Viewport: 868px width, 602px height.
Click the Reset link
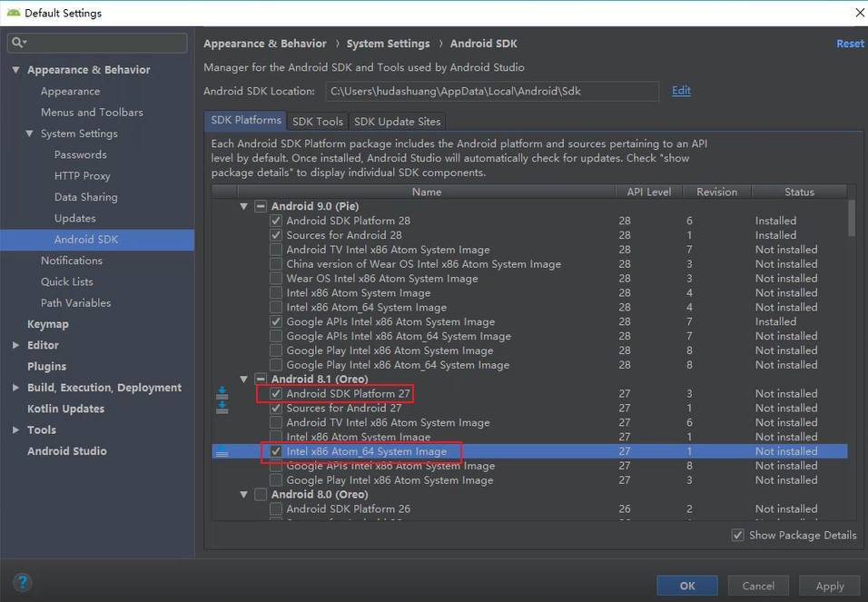(x=850, y=44)
